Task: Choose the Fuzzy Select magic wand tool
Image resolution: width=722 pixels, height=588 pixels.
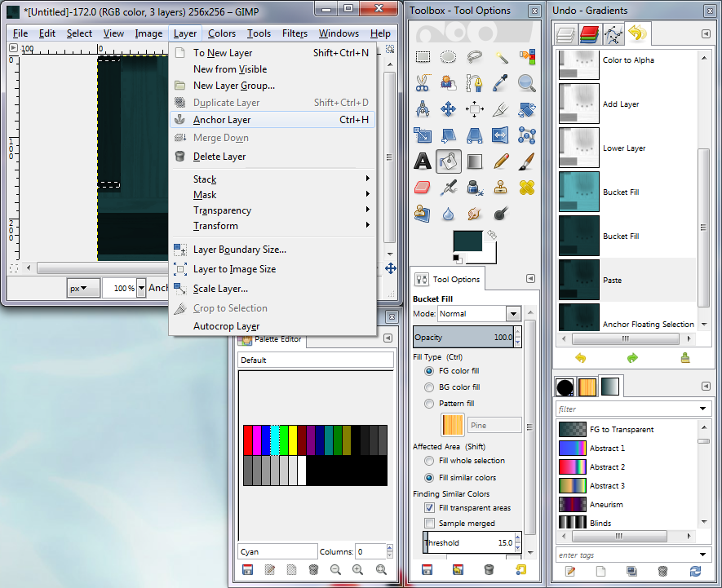Action: click(x=501, y=57)
